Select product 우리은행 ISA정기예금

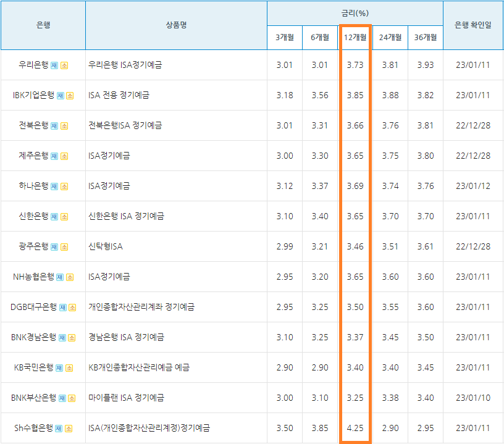coord(125,65)
